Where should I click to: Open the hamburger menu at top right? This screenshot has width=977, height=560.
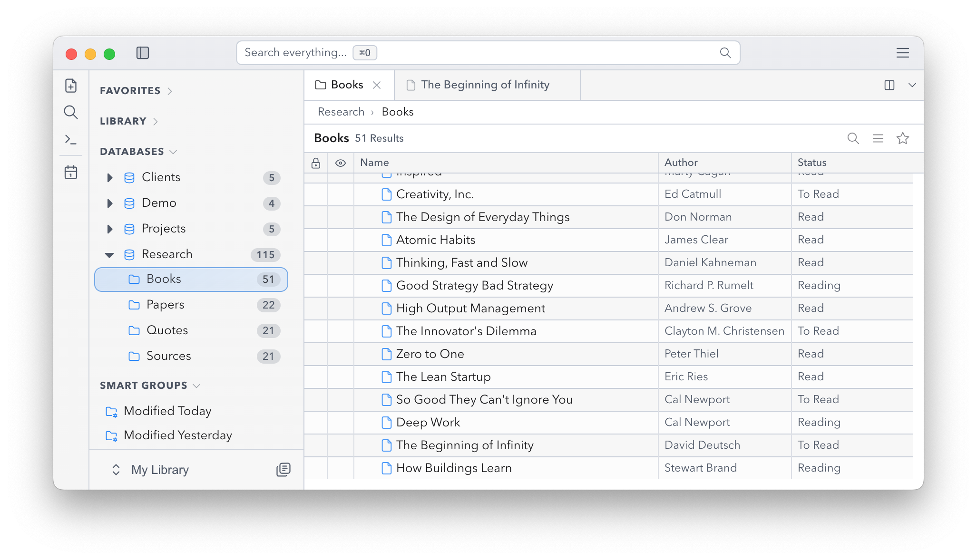click(902, 53)
